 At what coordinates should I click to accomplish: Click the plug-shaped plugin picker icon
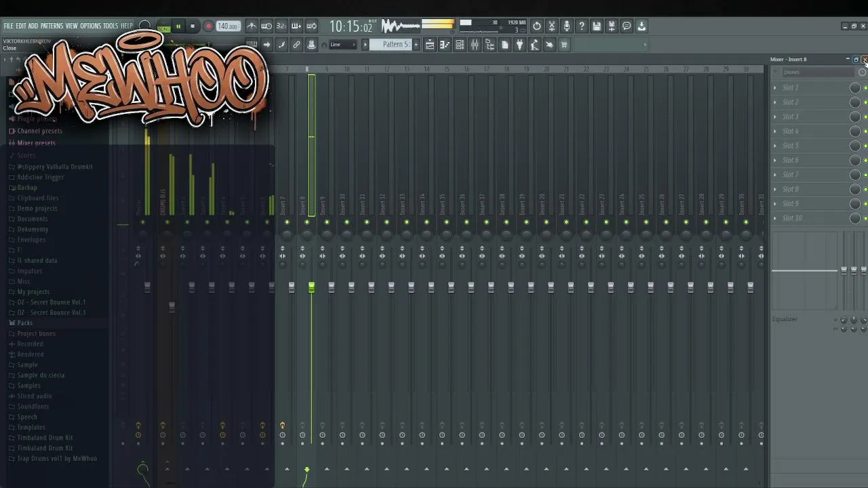(519, 45)
